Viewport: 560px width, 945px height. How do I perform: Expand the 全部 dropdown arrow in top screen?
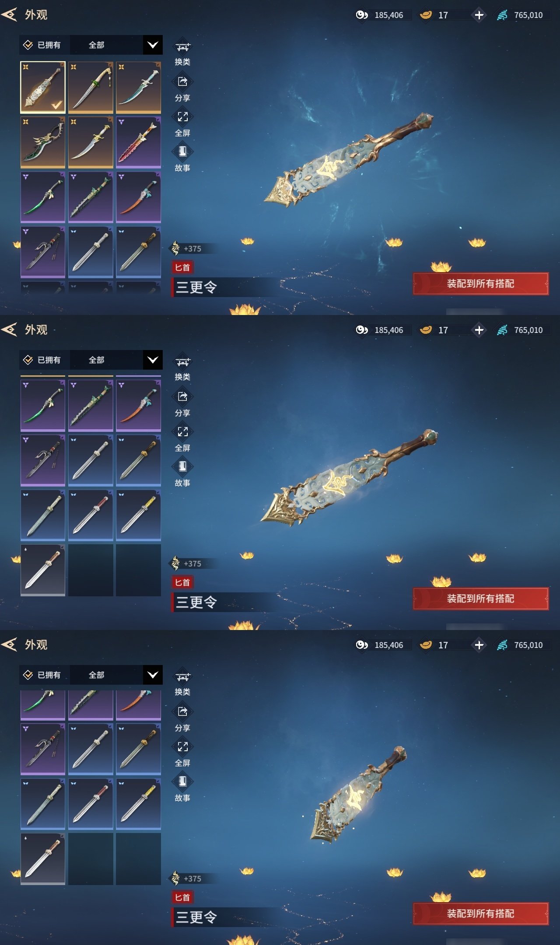click(153, 45)
